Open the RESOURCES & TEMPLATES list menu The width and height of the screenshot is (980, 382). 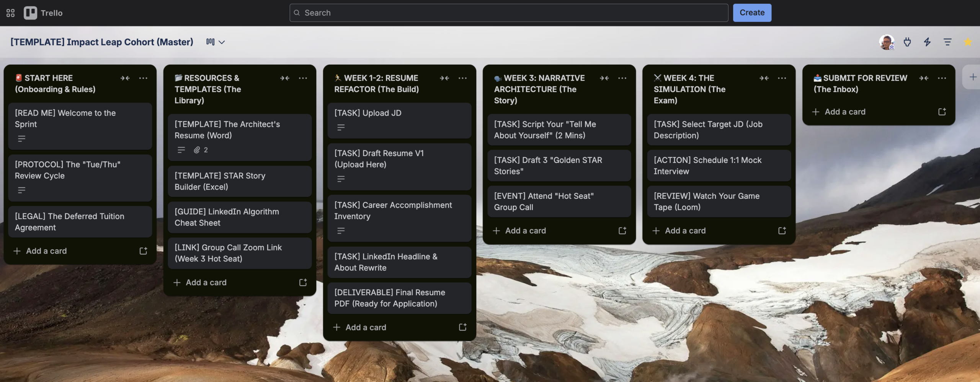303,78
